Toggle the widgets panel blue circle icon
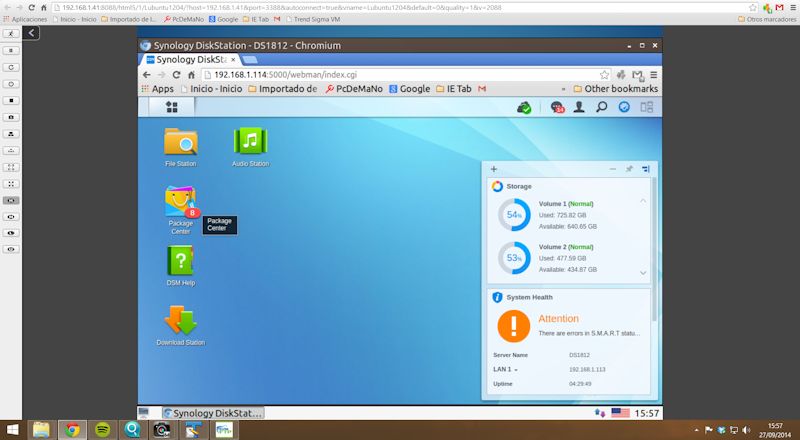This screenshot has height=440, width=800. [624, 107]
